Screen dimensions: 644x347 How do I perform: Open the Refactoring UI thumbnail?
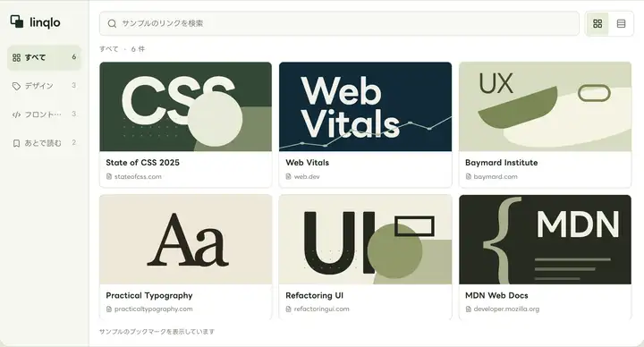[x=365, y=240]
